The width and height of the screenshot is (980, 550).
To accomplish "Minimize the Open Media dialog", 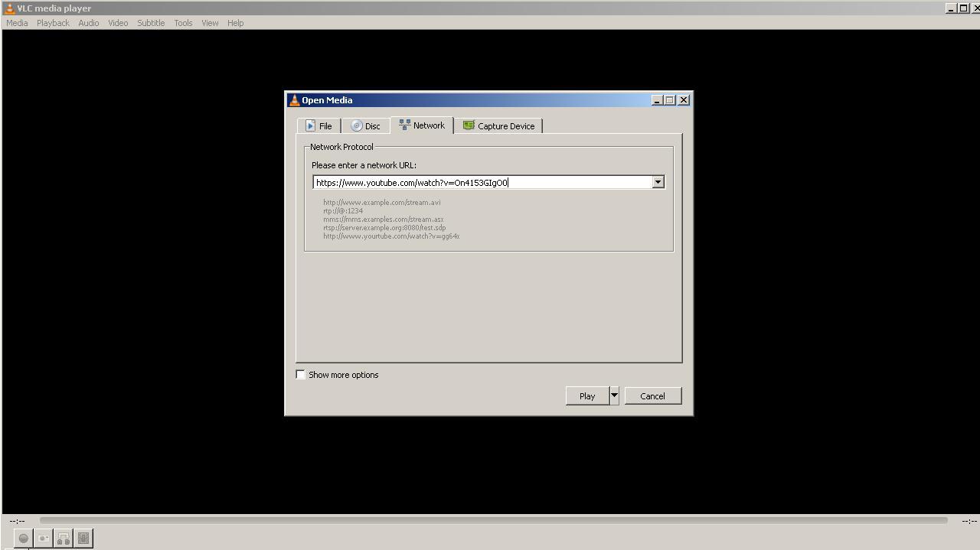I will tap(657, 100).
